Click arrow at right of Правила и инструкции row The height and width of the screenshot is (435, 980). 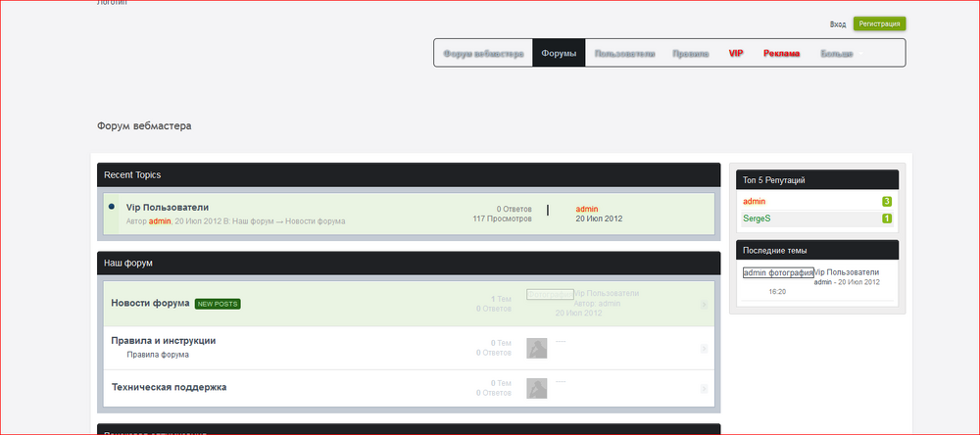705,348
